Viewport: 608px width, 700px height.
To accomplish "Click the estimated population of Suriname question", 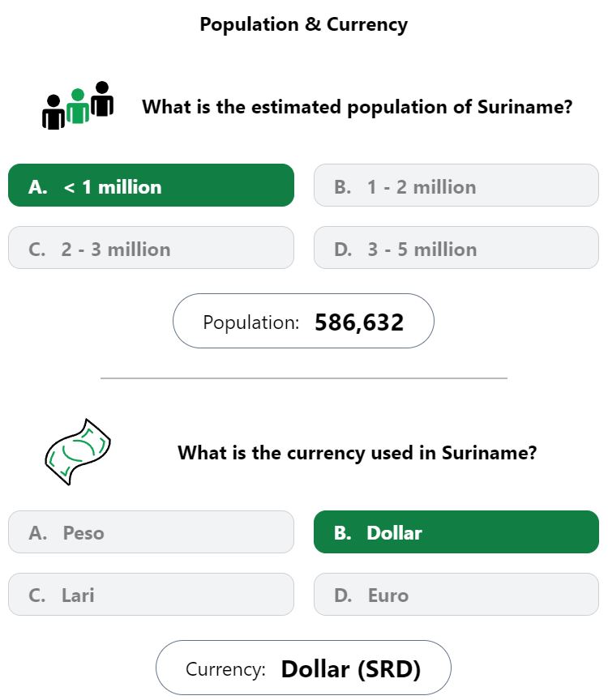I will pos(358,107).
